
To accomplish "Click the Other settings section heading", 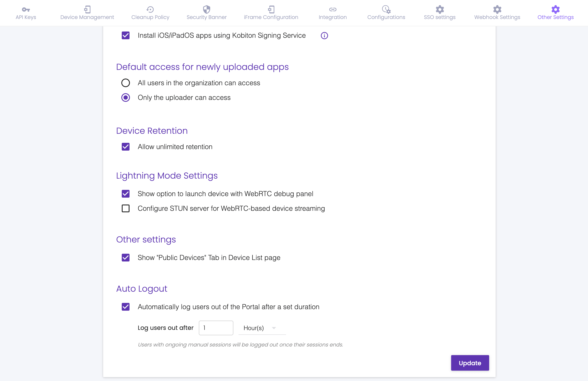I will click(x=146, y=239).
